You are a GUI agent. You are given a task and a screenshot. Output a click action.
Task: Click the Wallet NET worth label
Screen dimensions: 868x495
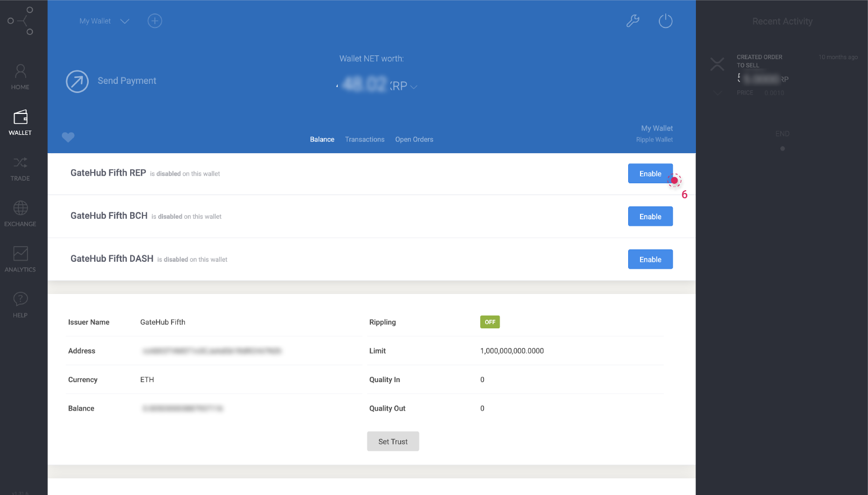coord(372,59)
